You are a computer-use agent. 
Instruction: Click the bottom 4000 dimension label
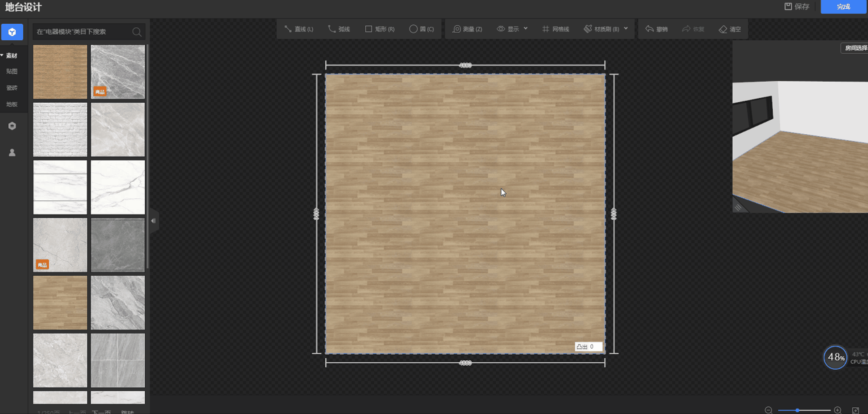pos(465,363)
